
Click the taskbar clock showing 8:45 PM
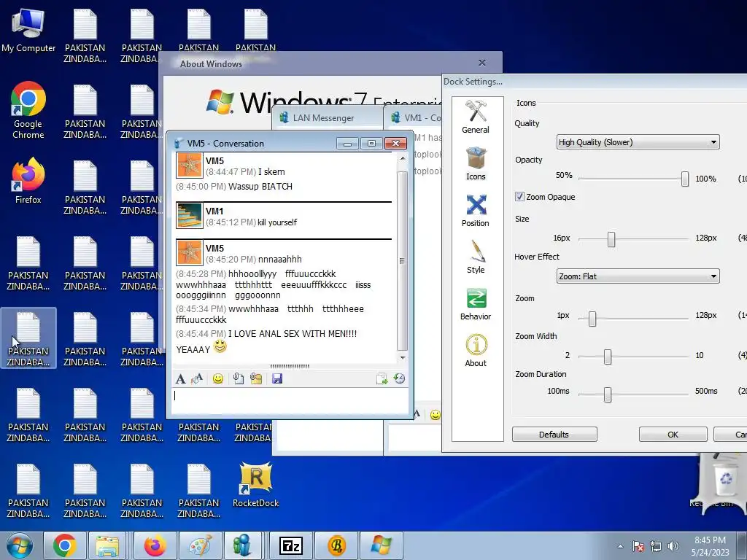point(710,546)
